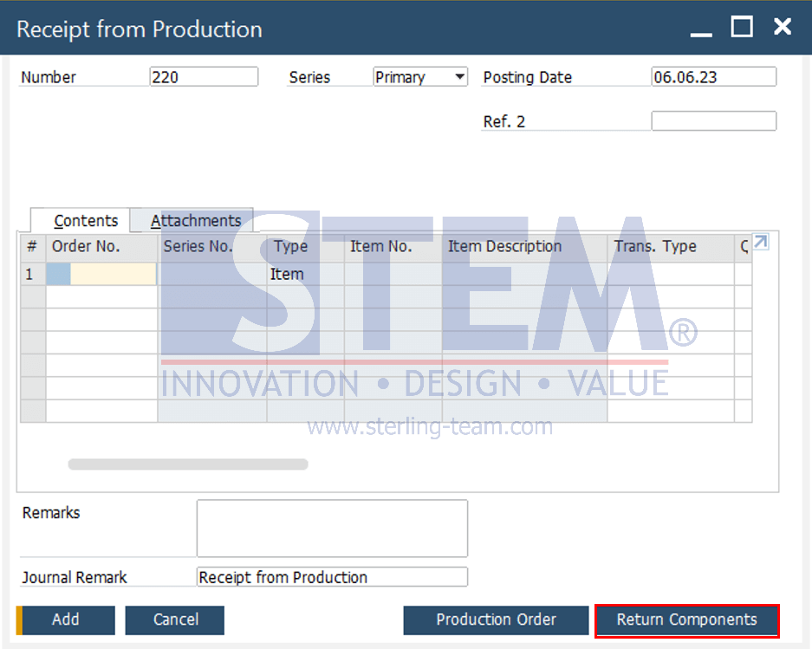Click the Cancel button
This screenshot has width=812, height=649.
point(175,620)
